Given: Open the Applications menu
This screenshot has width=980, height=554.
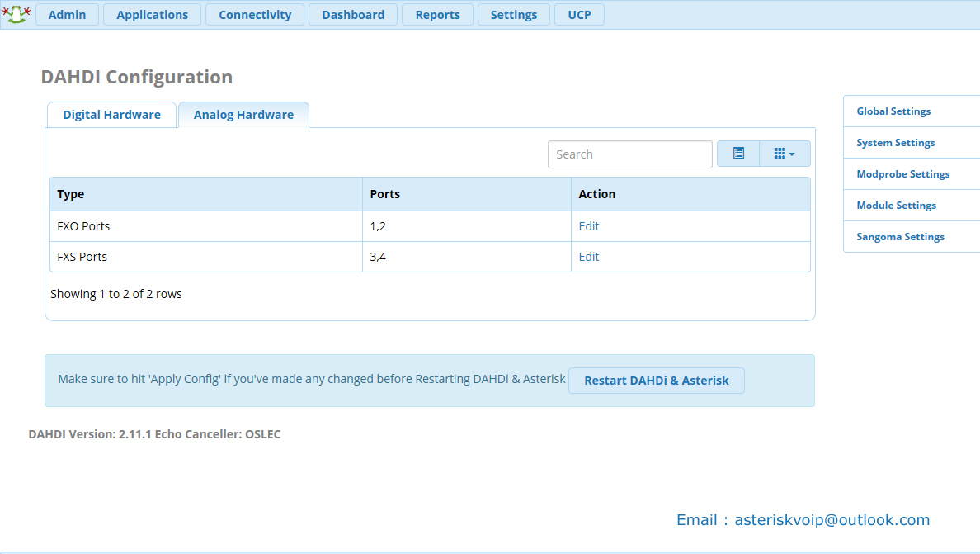Looking at the screenshot, I should click(152, 15).
